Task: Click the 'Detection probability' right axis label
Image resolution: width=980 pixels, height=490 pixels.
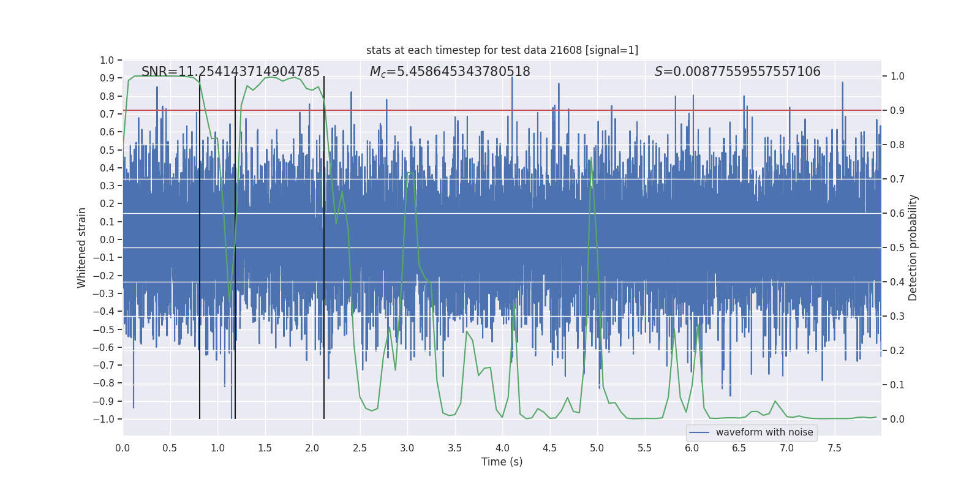Action: coord(913,247)
